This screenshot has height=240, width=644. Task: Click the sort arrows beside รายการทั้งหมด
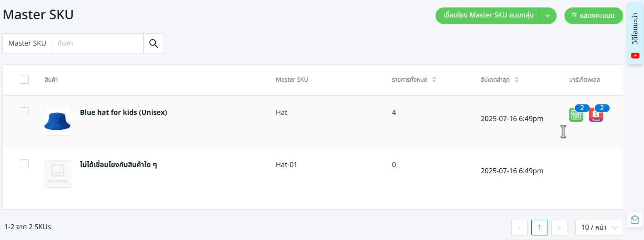click(x=434, y=80)
